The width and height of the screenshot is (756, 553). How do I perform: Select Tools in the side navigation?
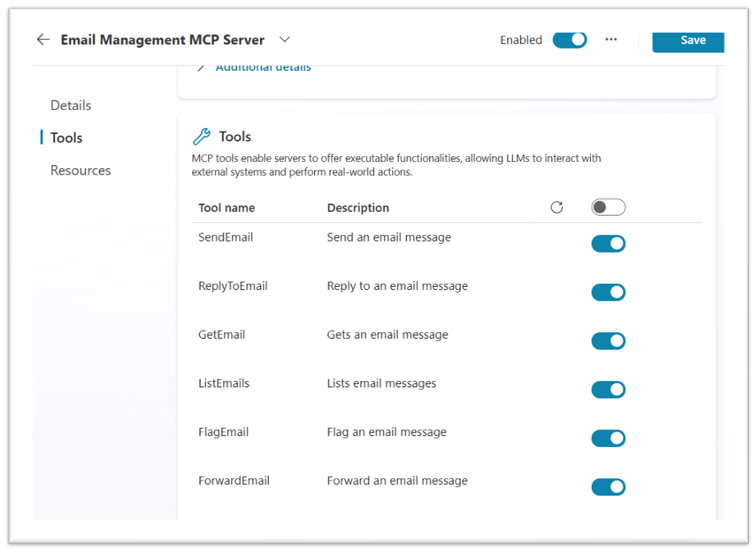(66, 138)
